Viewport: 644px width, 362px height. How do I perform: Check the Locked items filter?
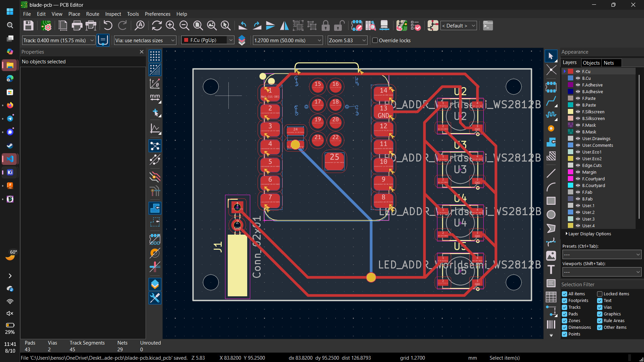pyautogui.click(x=600, y=294)
